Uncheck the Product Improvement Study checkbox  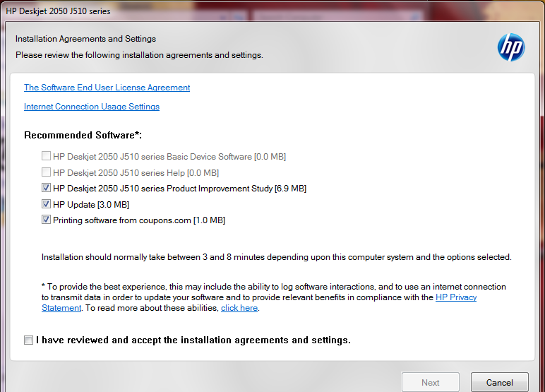pos(46,188)
